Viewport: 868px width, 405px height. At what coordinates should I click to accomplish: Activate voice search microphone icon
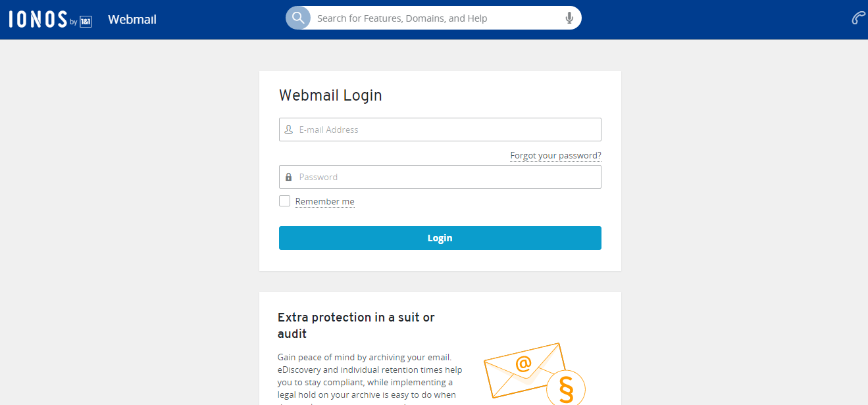click(569, 18)
